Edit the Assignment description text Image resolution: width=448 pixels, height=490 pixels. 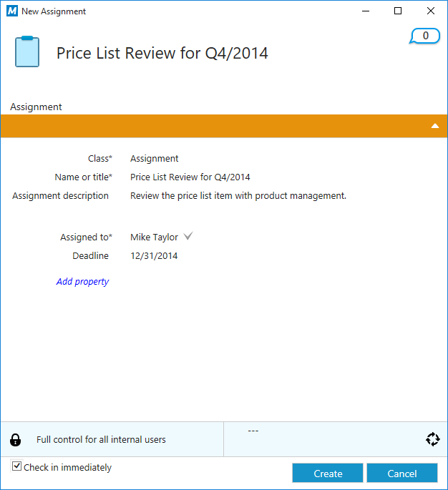coord(238,196)
